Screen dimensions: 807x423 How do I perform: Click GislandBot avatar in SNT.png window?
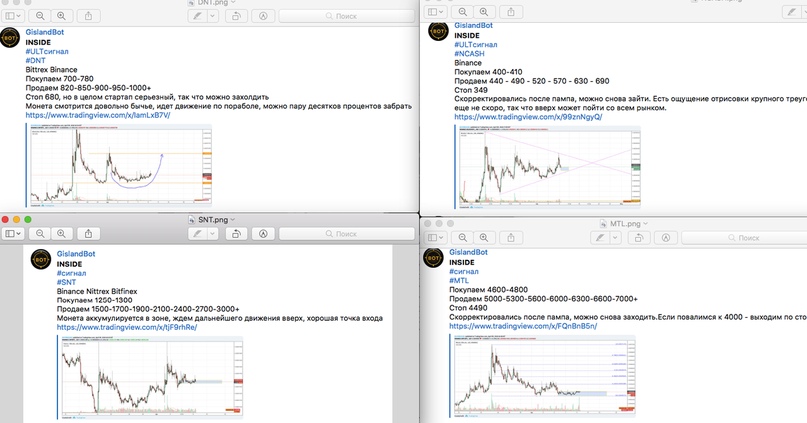[x=41, y=259]
